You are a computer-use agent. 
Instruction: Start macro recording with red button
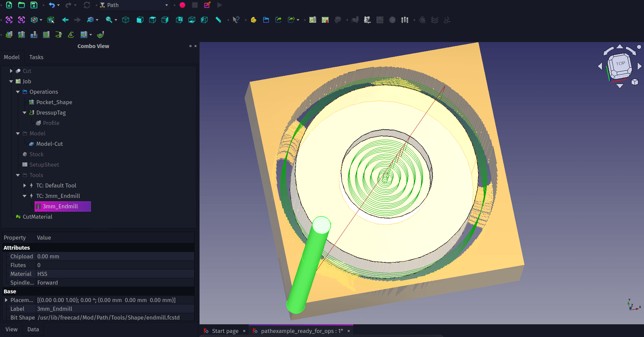click(182, 5)
